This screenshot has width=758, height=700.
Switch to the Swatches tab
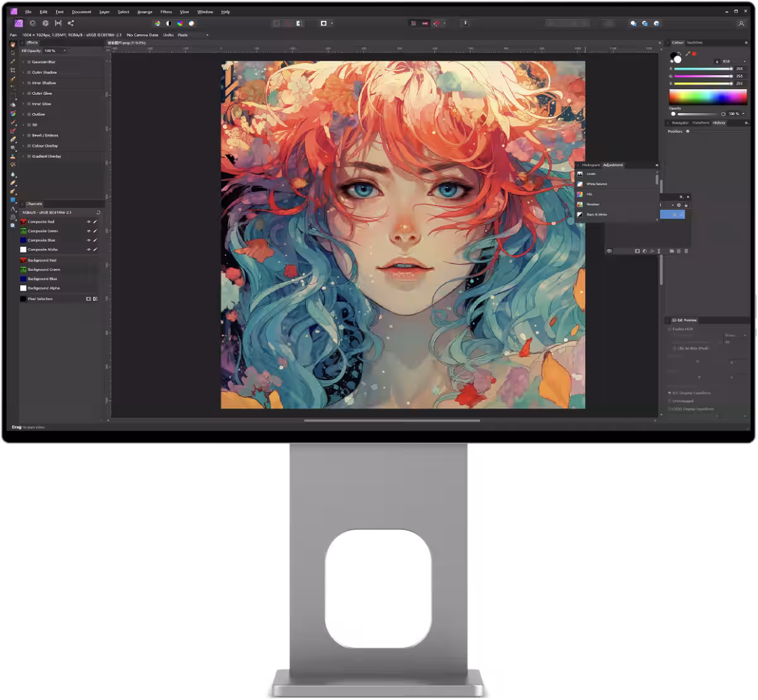click(695, 42)
